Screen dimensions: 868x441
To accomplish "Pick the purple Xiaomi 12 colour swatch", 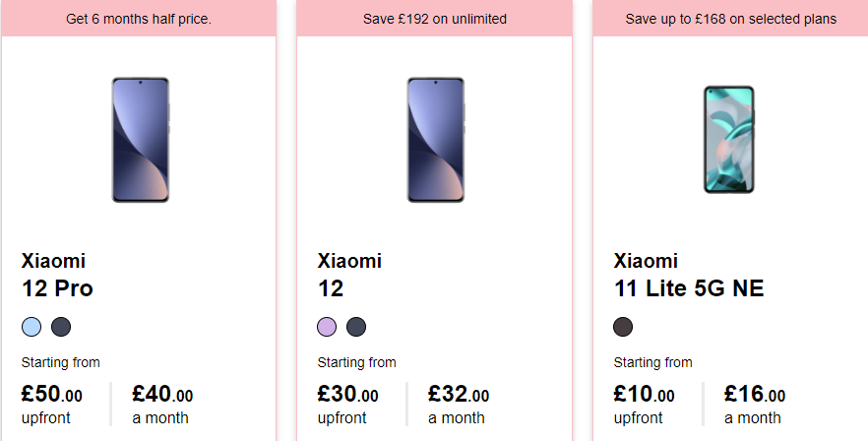I will coord(327,327).
